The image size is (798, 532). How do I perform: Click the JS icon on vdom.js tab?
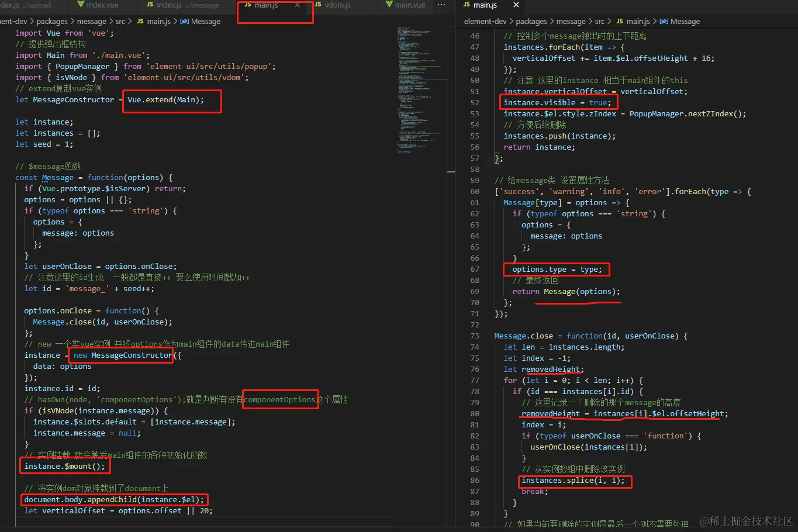tap(318, 5)
